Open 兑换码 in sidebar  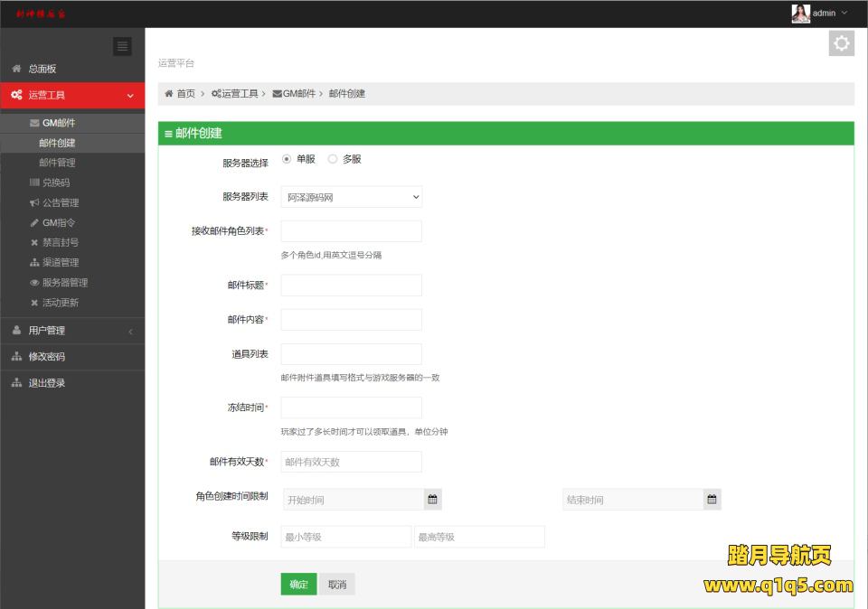tap(55, 183)
